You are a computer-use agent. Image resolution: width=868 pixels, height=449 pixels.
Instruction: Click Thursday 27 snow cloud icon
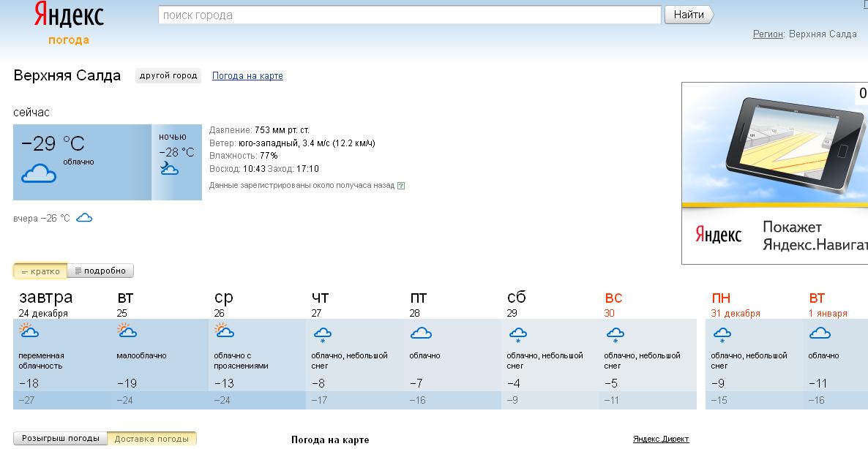tap(323, 334)
